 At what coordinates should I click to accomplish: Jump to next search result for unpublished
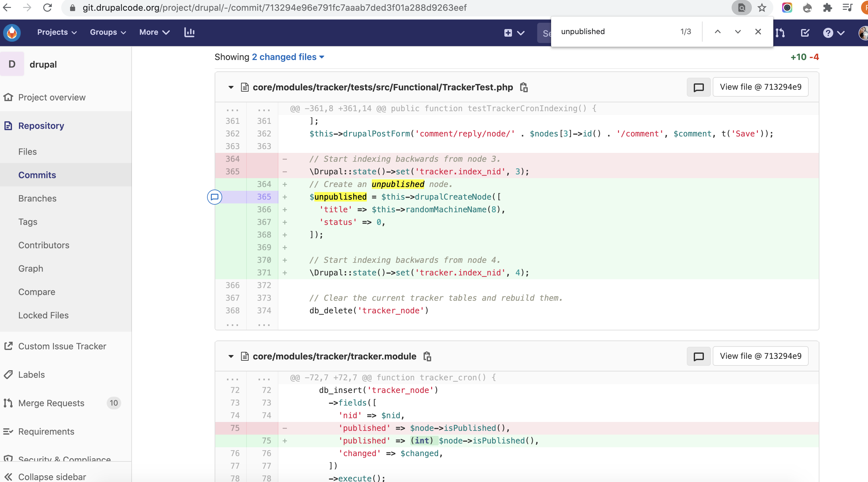[737, 32]
